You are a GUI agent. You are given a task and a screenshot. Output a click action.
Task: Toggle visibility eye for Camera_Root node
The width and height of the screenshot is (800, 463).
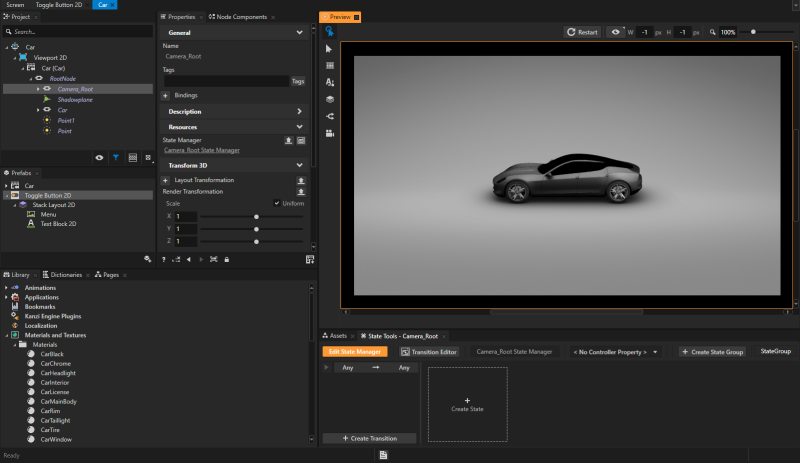[x=49, y=89]
